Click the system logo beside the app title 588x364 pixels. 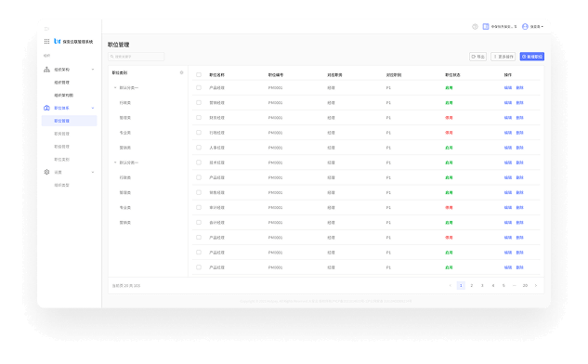click(58, 41)
